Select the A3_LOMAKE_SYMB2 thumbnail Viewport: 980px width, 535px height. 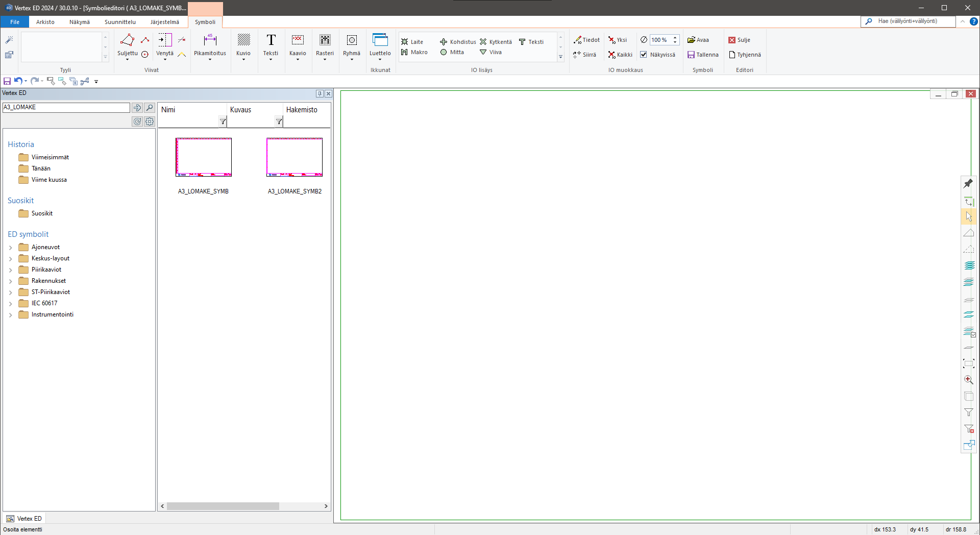(295, 157)
